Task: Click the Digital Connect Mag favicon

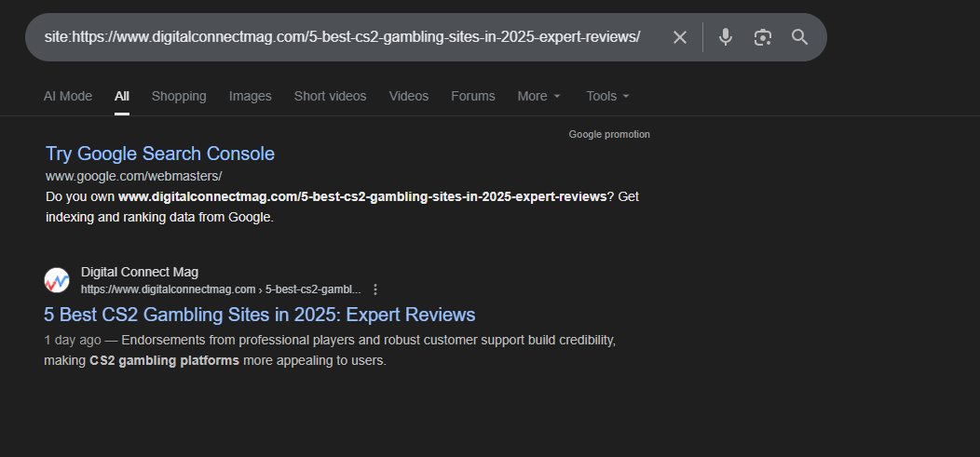Action: [x=57, y=280]
